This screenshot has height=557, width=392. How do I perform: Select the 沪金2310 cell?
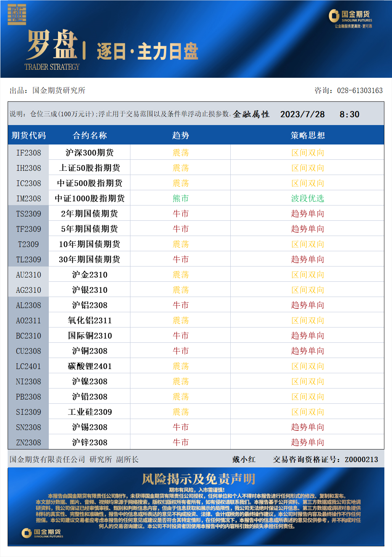pos(90,274)
